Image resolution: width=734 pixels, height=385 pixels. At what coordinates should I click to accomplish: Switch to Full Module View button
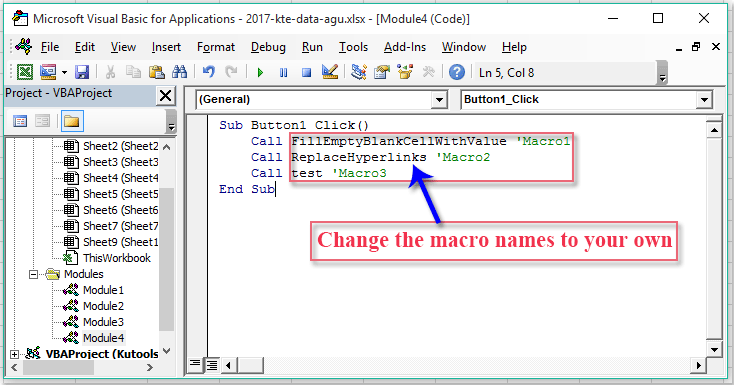212,364
